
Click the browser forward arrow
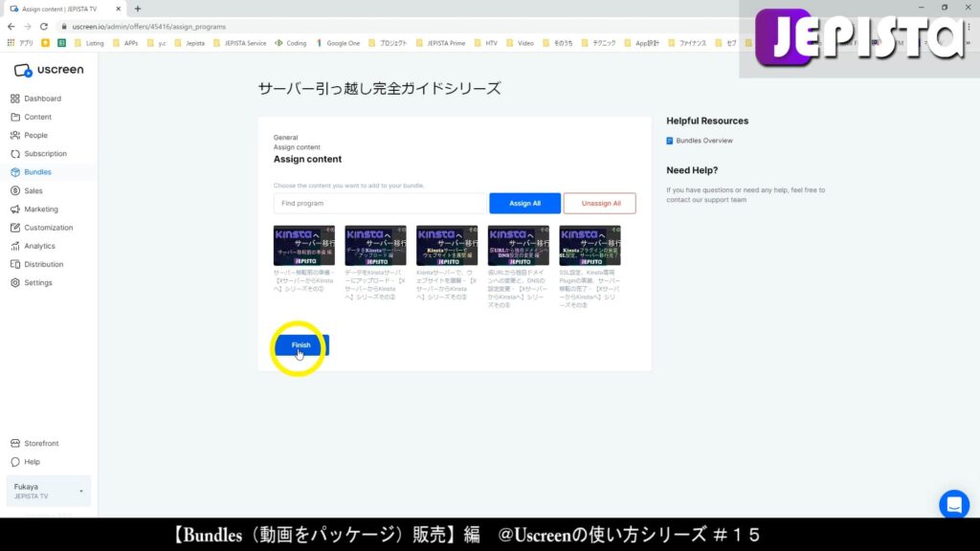28,27
